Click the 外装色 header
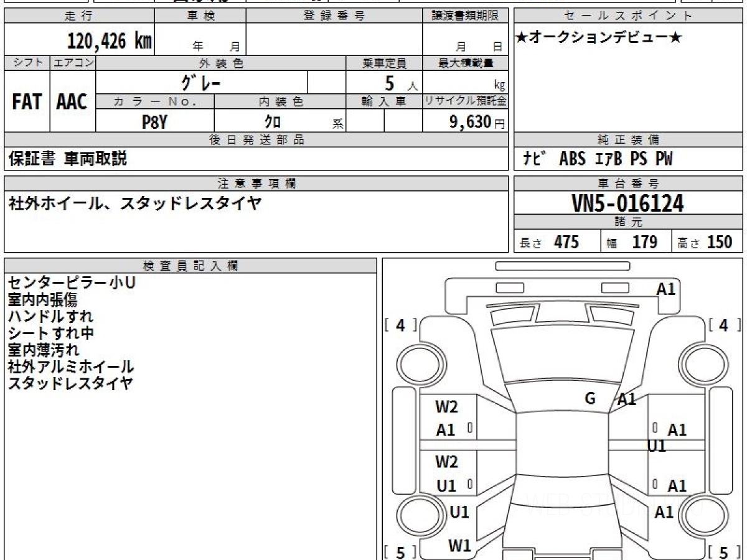 pyautogui.click(x=221, y=63)
